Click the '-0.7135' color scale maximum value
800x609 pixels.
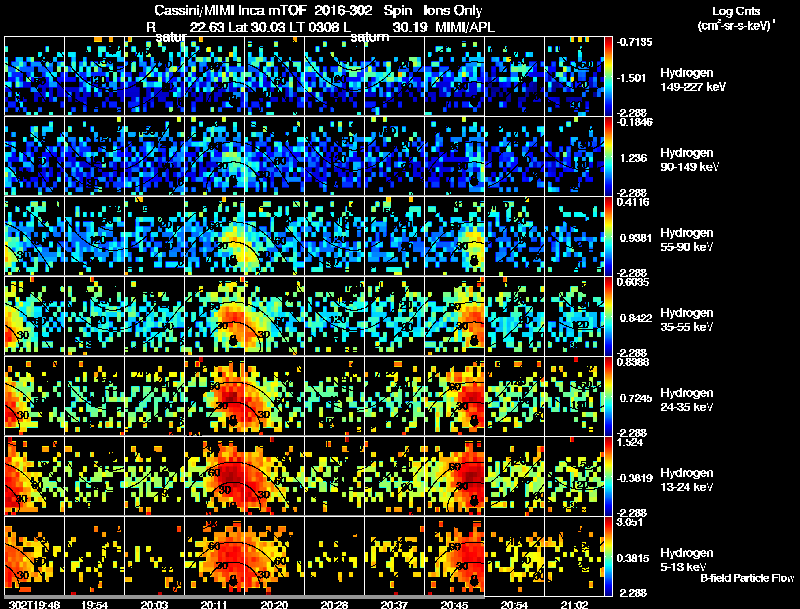point(634,42)
